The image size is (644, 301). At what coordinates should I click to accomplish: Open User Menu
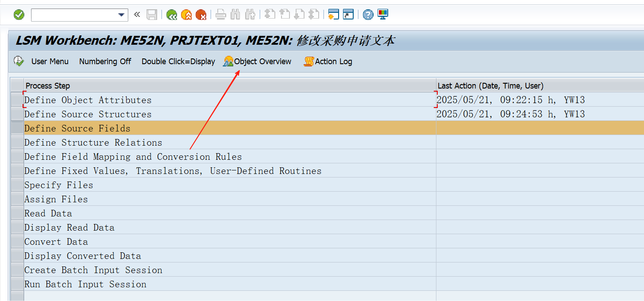pos(50,62)
